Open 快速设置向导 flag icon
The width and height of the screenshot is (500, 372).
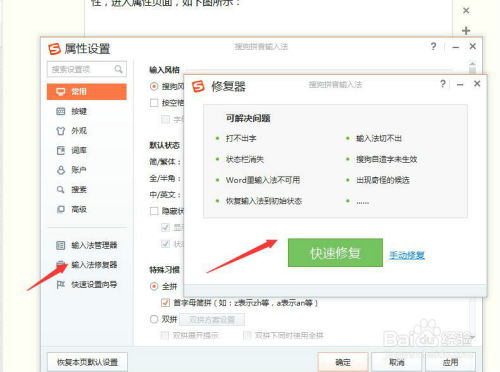61,284
